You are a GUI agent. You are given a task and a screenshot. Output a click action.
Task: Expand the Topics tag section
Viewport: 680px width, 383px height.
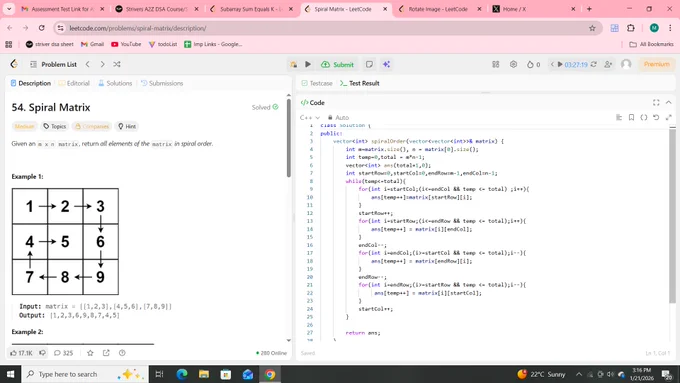55,126
